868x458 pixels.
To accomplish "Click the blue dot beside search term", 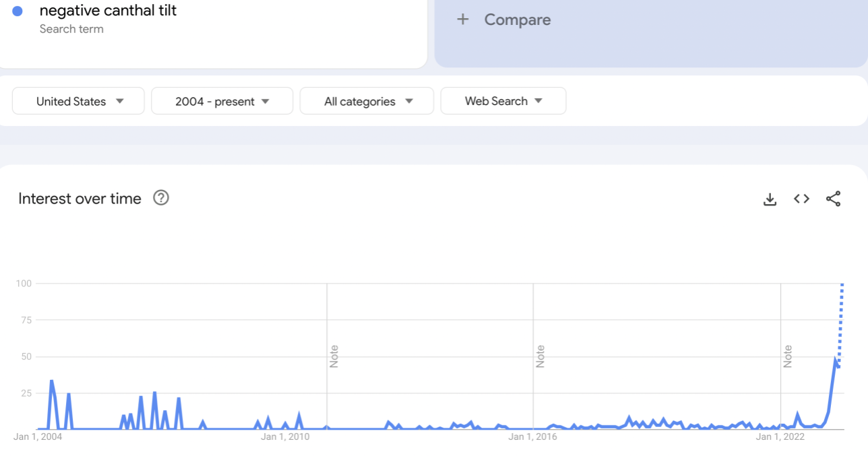I will tap(18, 11).
